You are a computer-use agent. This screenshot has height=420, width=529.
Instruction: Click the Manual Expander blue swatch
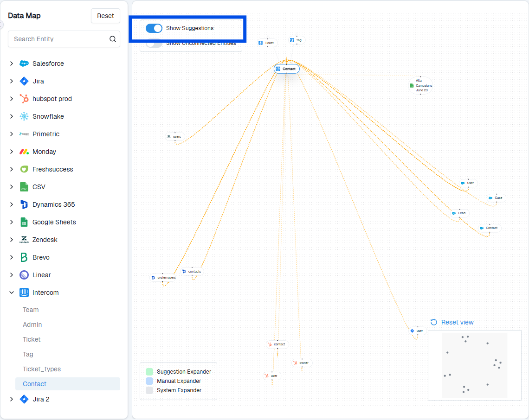[x=149, y=381]
